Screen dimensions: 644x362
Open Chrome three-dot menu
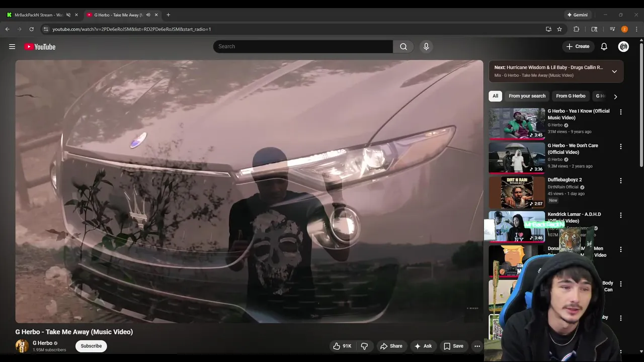click(x=636, y=29)
